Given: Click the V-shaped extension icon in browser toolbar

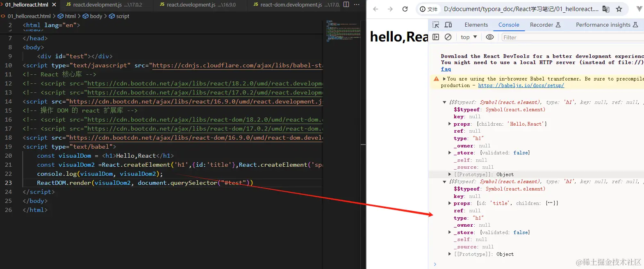Looking at the screenshot, I should tap(639, 9).
